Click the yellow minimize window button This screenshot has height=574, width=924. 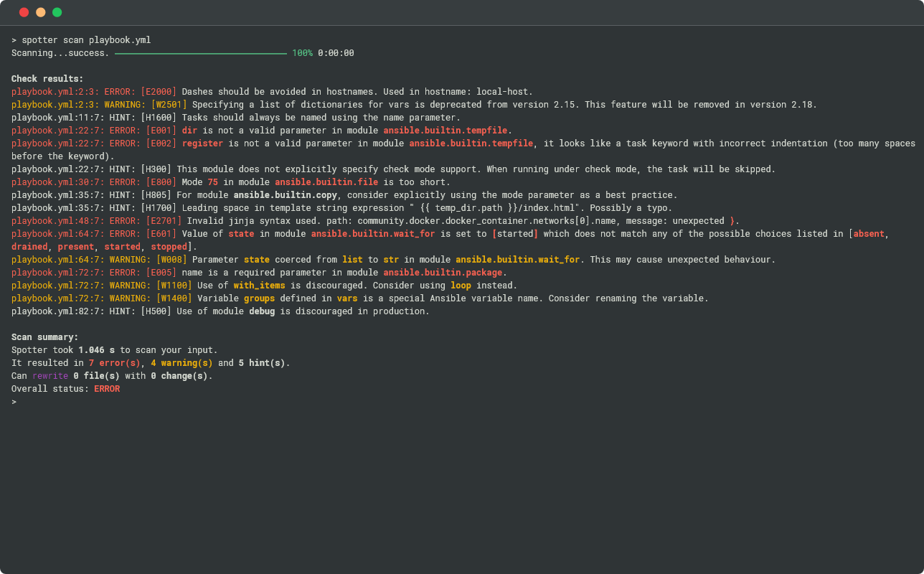tap(40, 12)
